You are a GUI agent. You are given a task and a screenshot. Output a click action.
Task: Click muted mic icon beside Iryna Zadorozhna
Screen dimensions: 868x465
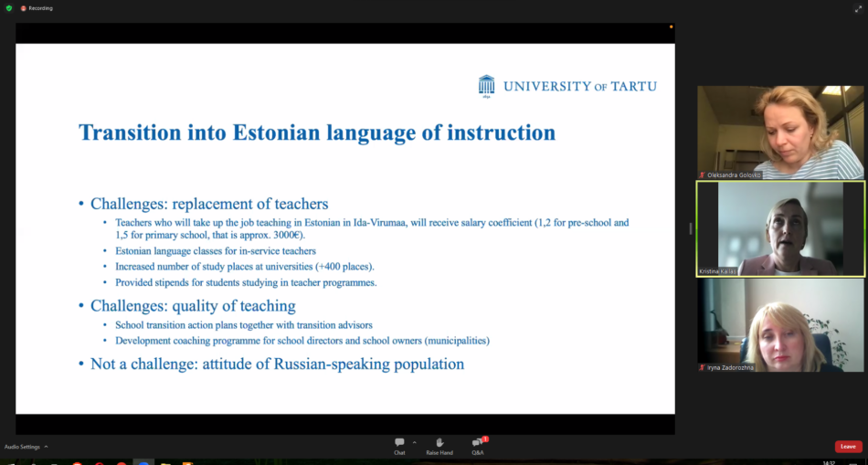pyautogui.click(x=703, y=367)
